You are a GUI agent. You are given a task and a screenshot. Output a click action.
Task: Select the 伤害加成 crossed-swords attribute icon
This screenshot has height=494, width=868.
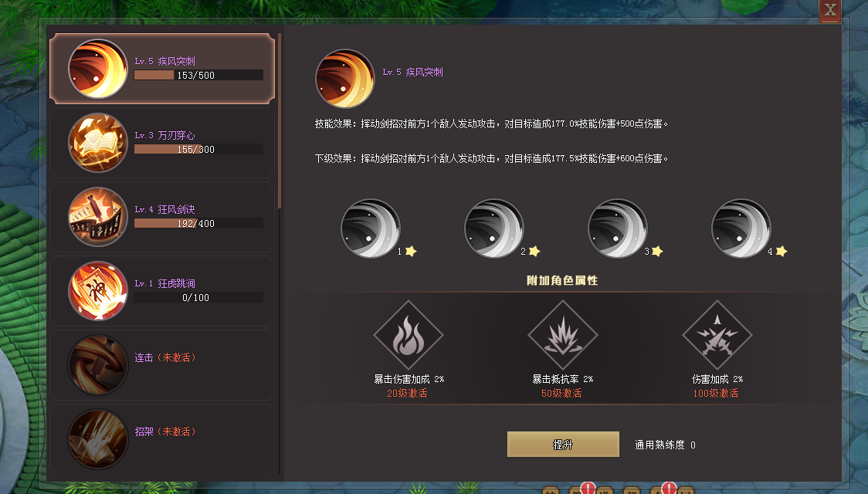717,335
